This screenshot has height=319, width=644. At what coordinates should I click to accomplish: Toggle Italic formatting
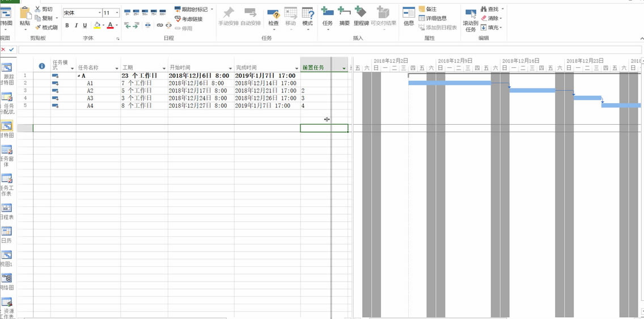76,25
